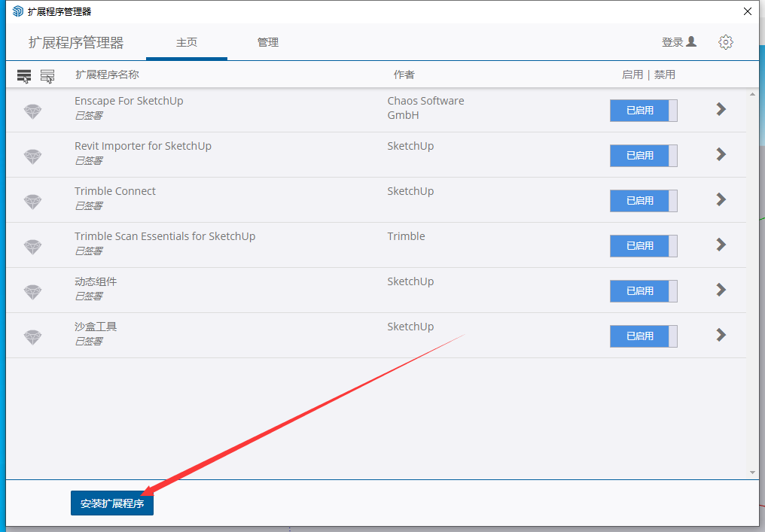Select the 沙盒工具 extension name
Viewport: 765px width, 532px height.
(96, 327)
